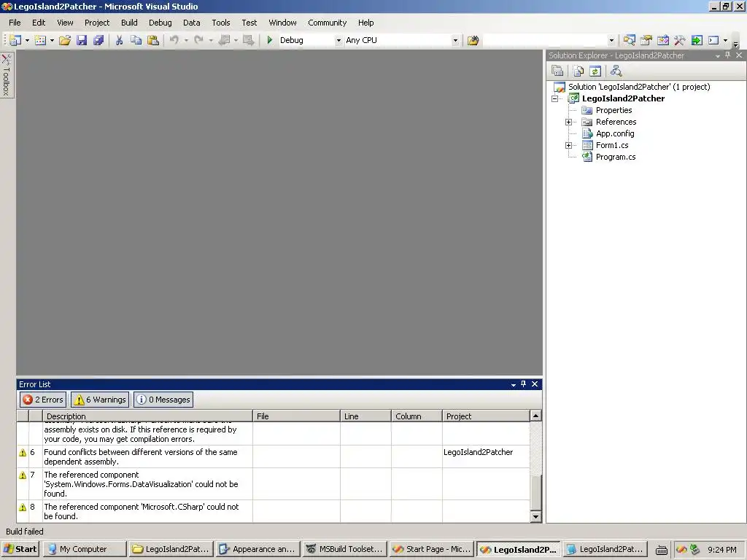Viewport: 747px width, 560px height.
Task: Toggle the 6 Warnings filter button
Action: [100, 400]
